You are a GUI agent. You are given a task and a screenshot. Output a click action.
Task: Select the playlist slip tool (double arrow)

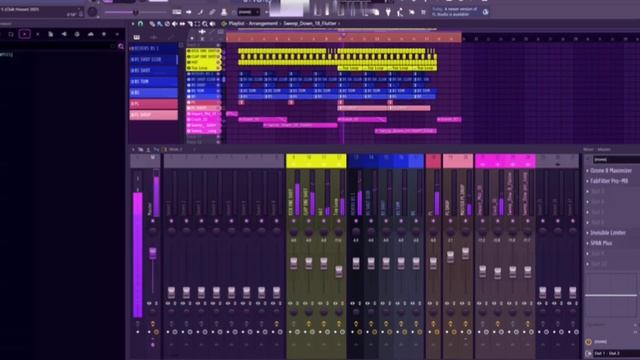[x=182, y=24]
